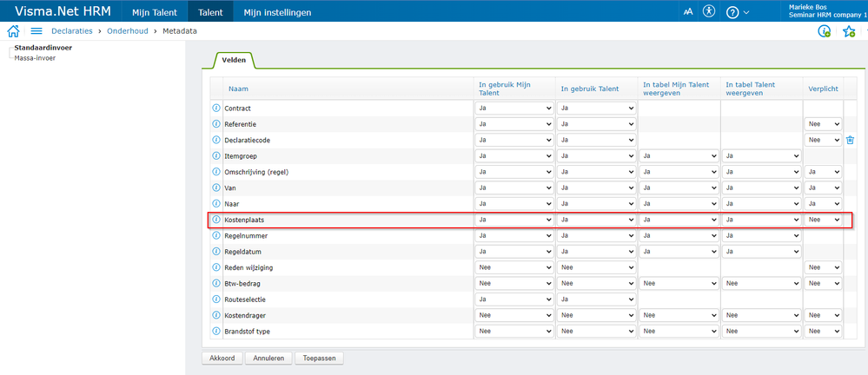This screenshot has height=375, width=868.
Task: Open In tabel Talent weergeven dropdown for Itemgroep
Action: click(x=760, y=156)
